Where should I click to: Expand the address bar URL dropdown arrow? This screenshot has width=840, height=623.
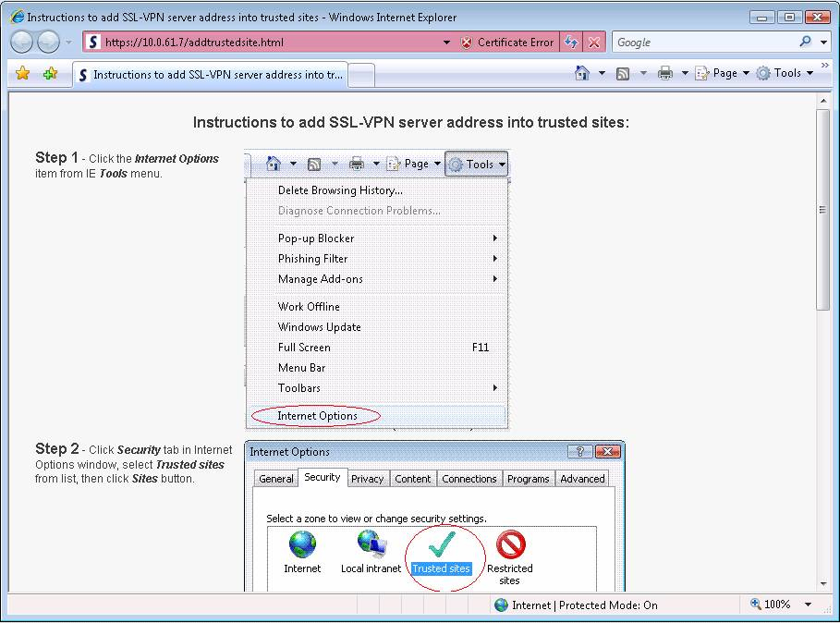point(447,43)
